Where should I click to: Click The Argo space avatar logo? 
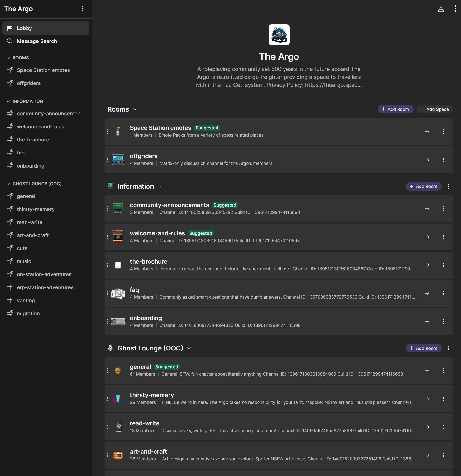click(278, 35)
